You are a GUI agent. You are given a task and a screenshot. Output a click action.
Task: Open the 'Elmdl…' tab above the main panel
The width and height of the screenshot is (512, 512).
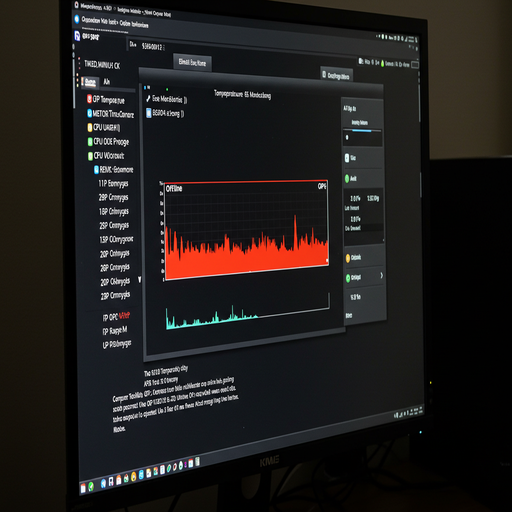(x=192, y=62)
